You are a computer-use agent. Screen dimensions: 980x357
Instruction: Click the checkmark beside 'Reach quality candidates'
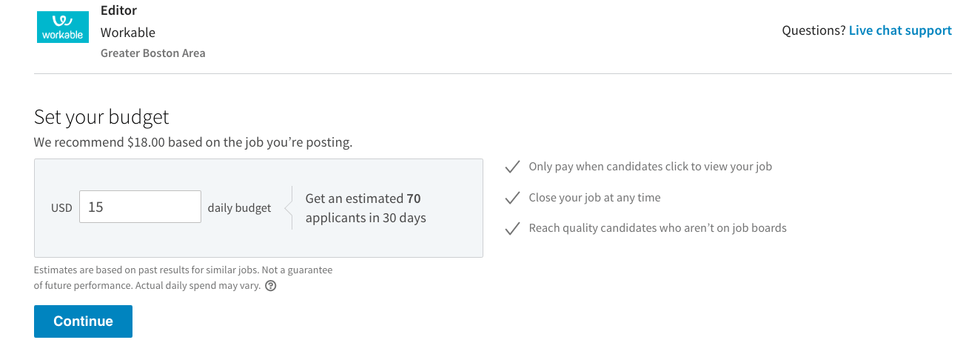pyautogui.click(x=512, y=228)
